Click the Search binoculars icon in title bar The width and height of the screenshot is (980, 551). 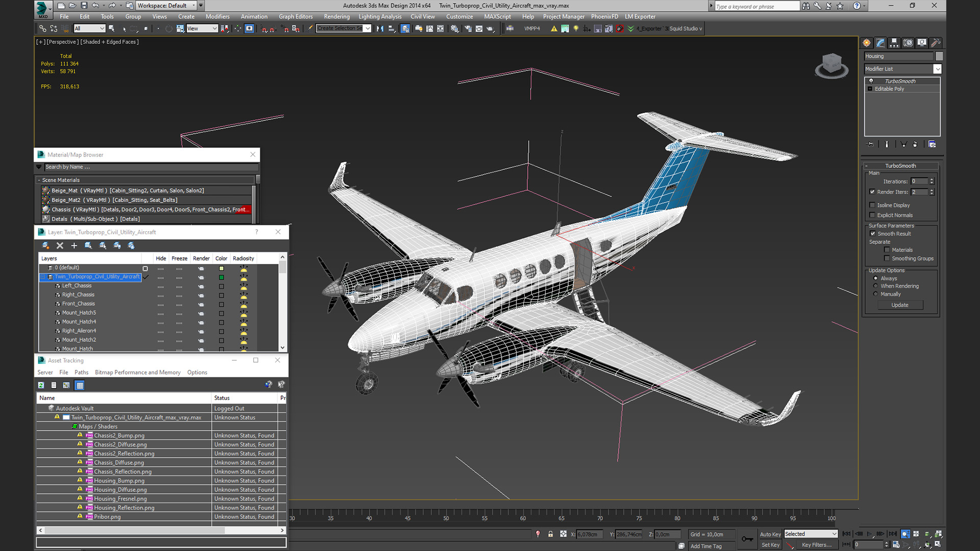(805, 6)
